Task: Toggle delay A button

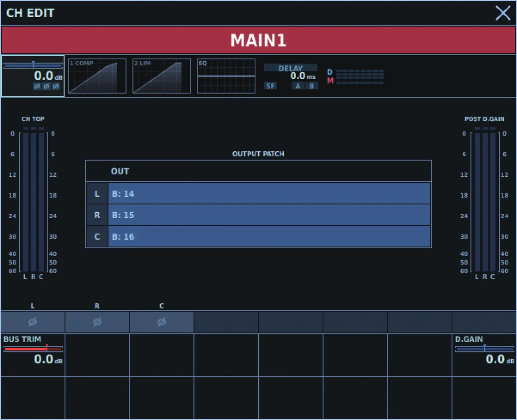Action: pyautogui.click(x=298, y=86)
